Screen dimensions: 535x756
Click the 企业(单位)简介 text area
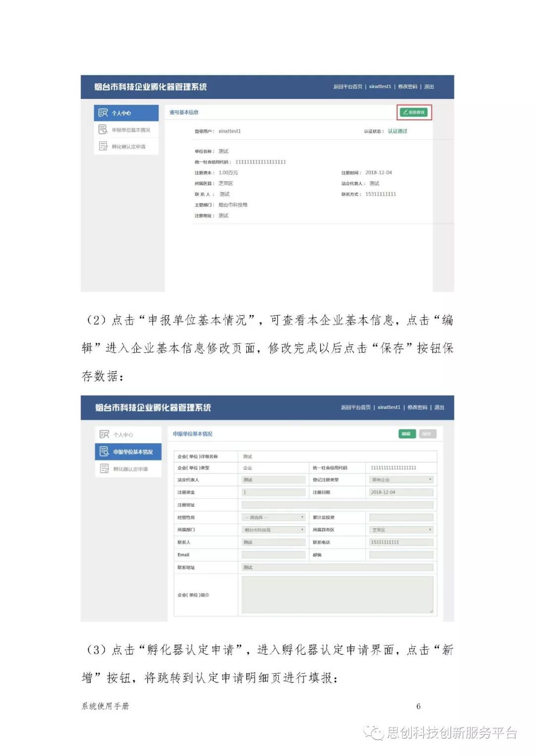pos(337,595)
